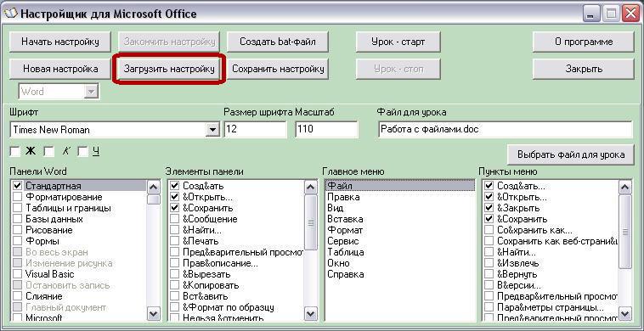Open the Times New Roman font dropdown

tap(212, 130)
